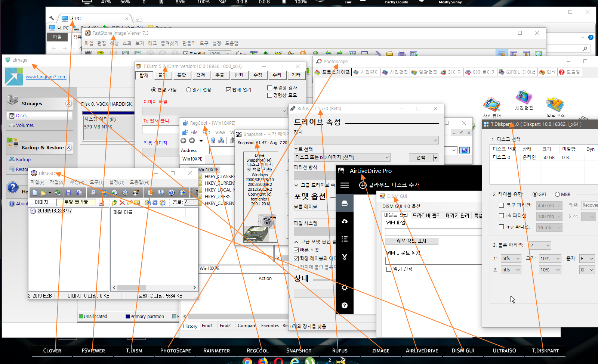Enable the efi 파티션 checkbox in T.Diskpart

pyautogui.click(x=502, y=215)
